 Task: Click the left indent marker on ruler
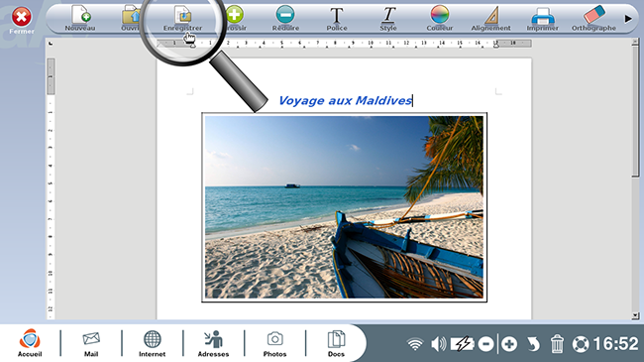192,45
